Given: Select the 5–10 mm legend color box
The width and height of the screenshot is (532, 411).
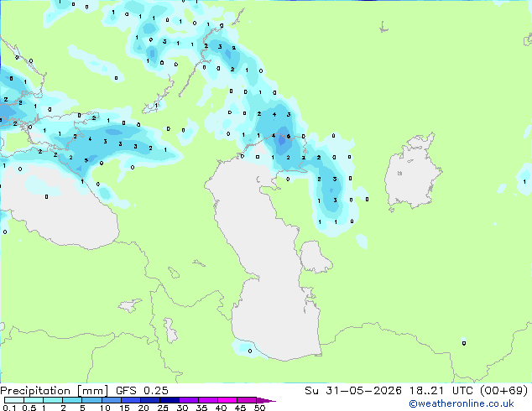Looking at the screenshot, I should tap(92, 400).
